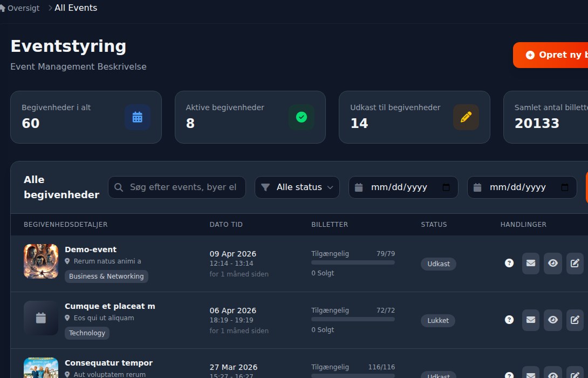588x378 pixels.
Task: Click the 72/72 ticket progress bar
Action: pyautogui.click(x=353, y=320)
